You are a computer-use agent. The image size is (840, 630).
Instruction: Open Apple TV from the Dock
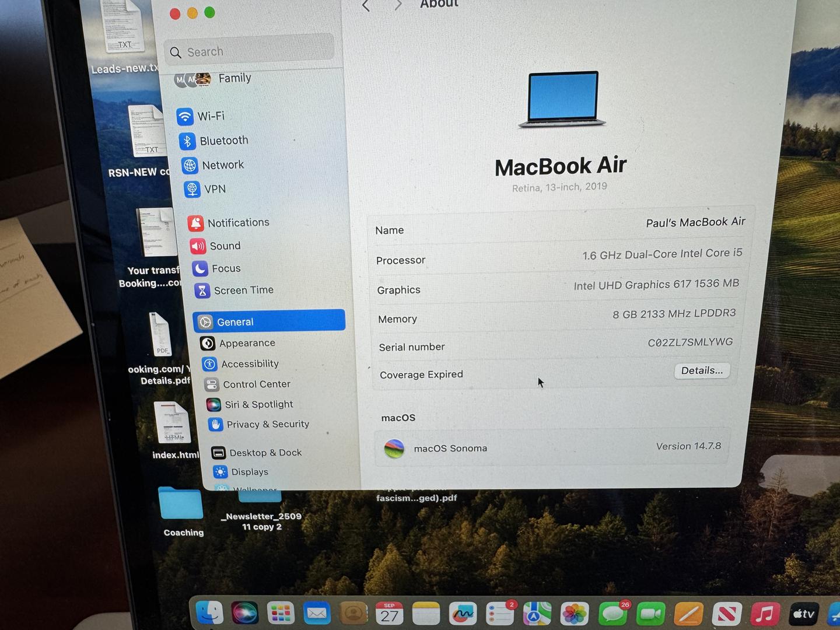(804, 614)
